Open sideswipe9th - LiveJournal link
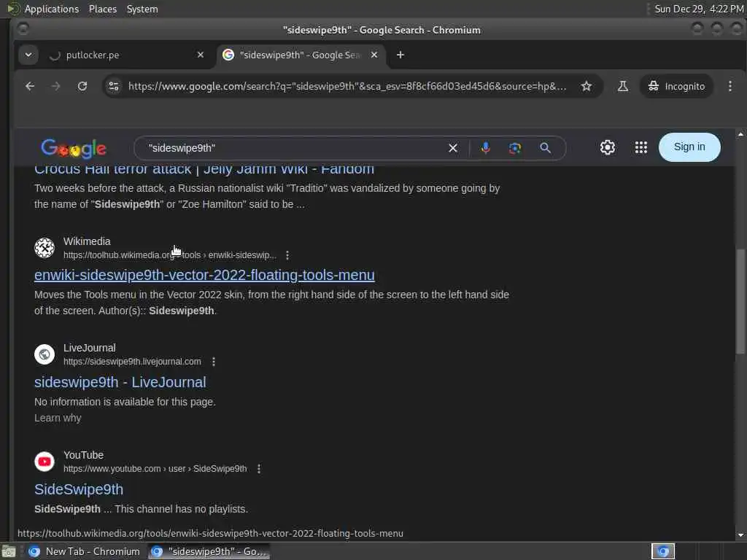Screen dimensions: 747x560 pyautogui.click(x=120, y=382)
